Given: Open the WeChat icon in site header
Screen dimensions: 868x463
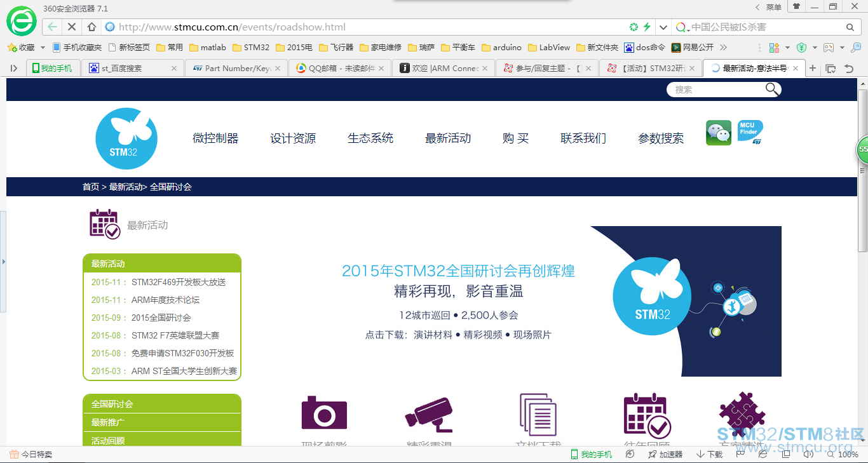Looking at the screenshot, I should pos(719,133).
